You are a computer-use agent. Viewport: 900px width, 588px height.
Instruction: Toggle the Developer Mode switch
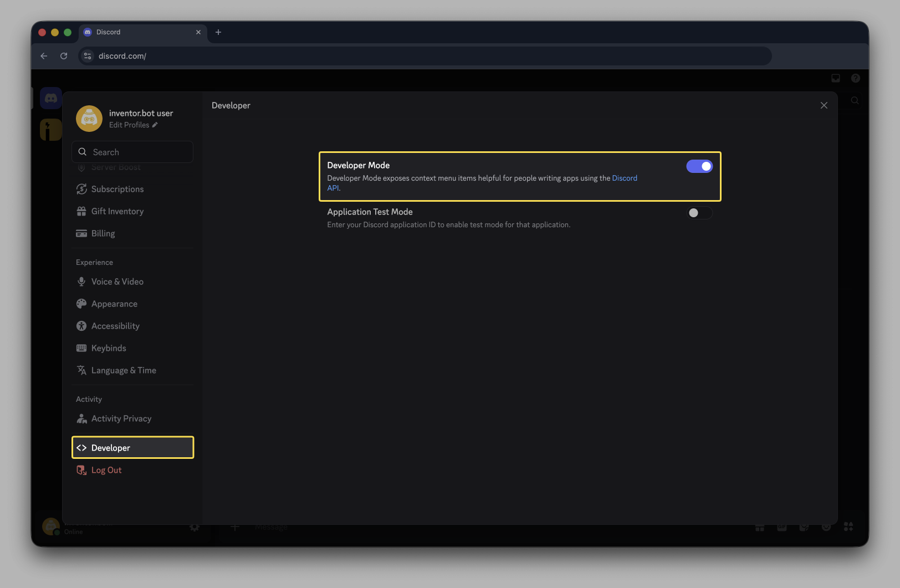coord(699,166)
